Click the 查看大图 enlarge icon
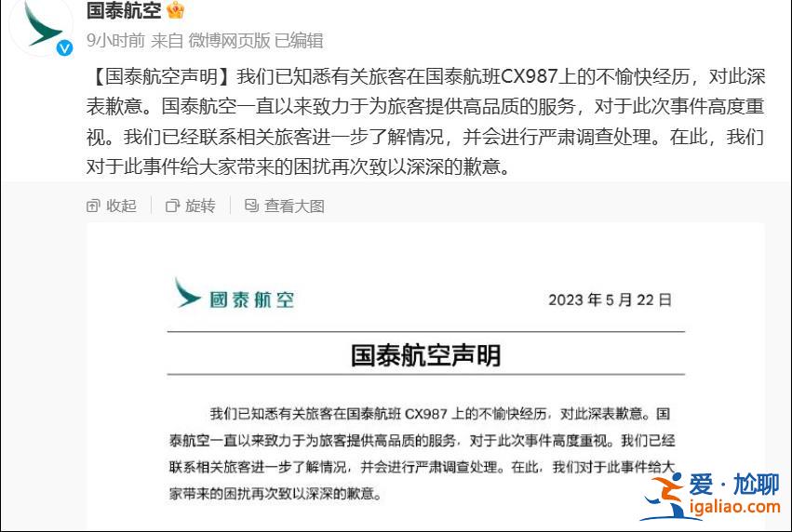The image size is (792, 532). click(x=251, y=205)
